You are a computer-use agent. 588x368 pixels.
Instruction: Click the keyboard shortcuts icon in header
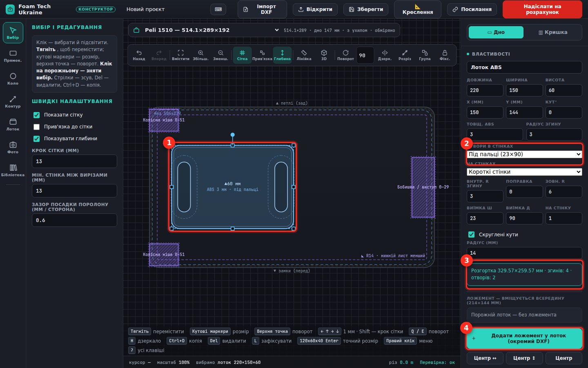pos(218,9)
